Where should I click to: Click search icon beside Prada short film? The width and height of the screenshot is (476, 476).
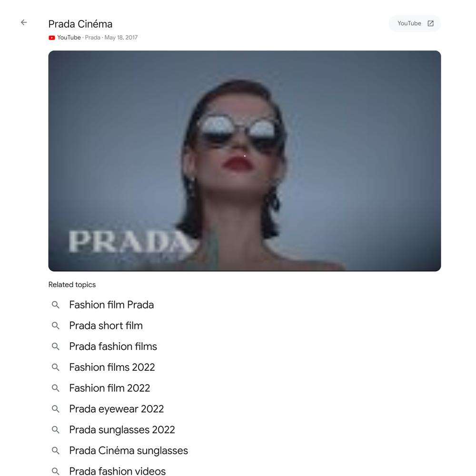point(56,326)
